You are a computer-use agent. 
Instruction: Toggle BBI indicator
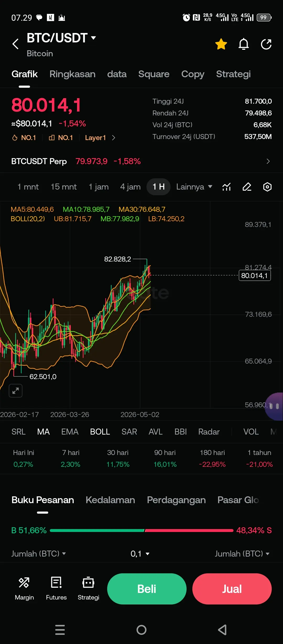[181, 432]
